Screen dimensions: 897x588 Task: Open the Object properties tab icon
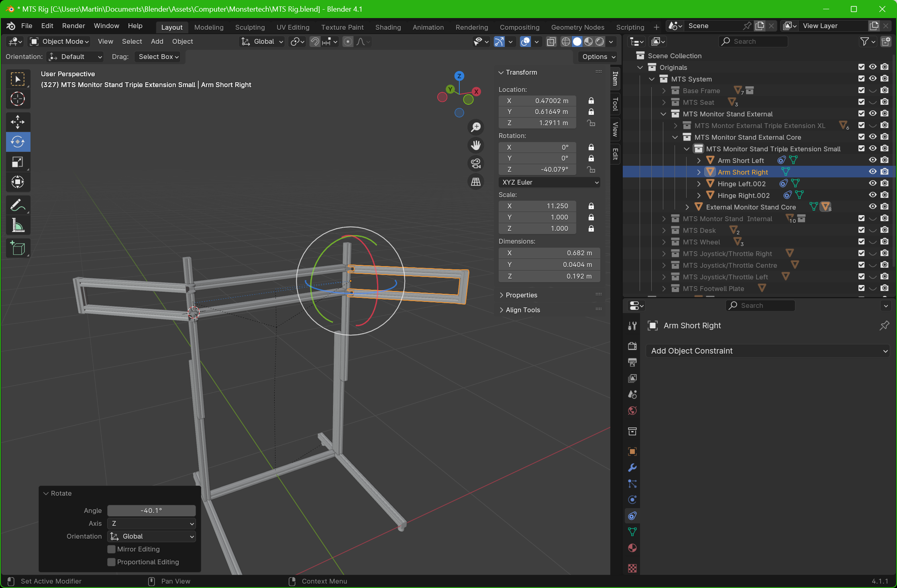[632, 452]
